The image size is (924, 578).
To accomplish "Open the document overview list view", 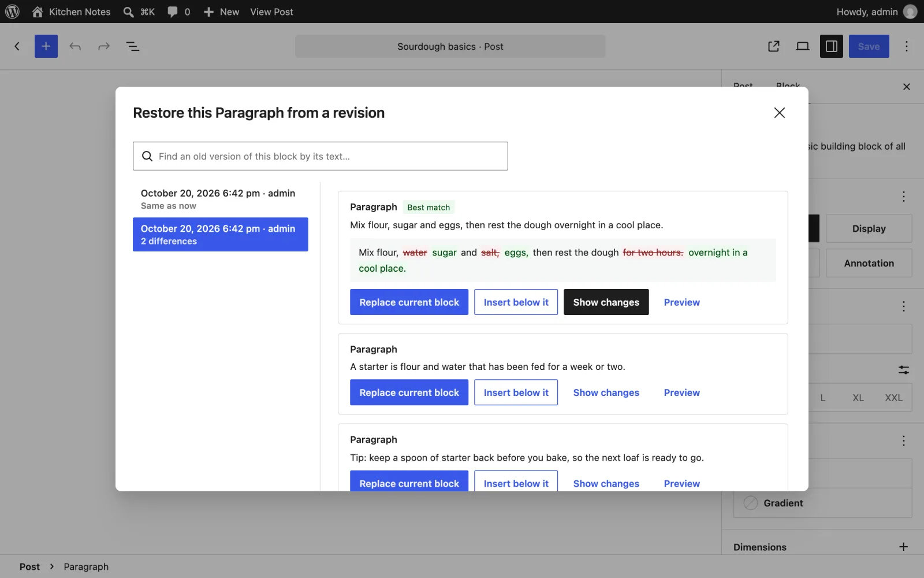I will 133,46.
